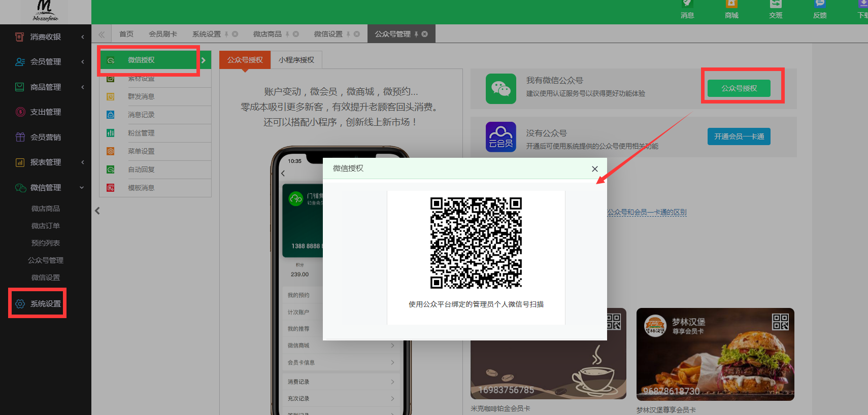Open 微信设置 in the sidebar

pos(46,278)
